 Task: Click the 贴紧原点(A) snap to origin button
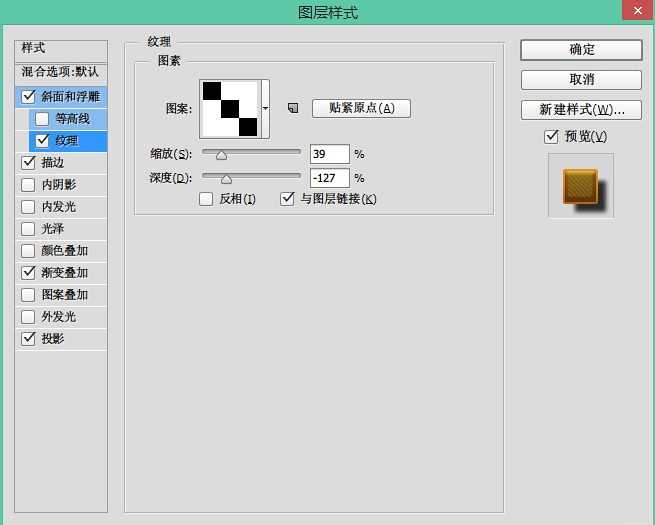point(361,108)
